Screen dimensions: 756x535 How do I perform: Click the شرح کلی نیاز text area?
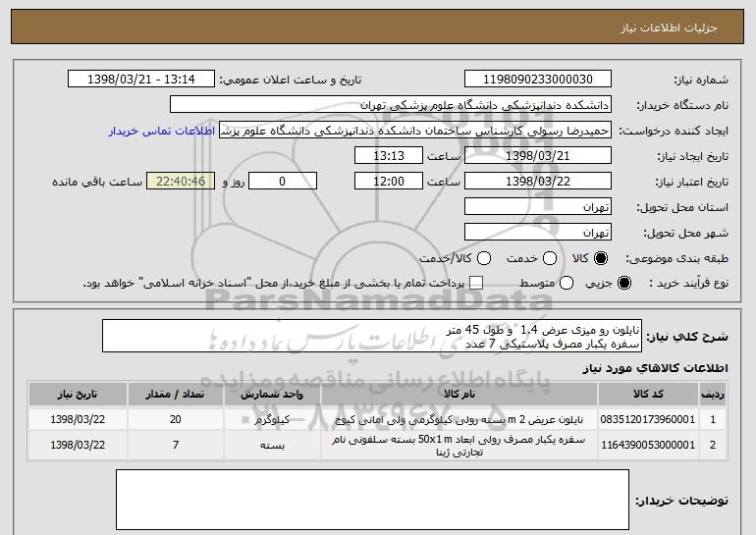pyautogui.click(x=372, y=336)
